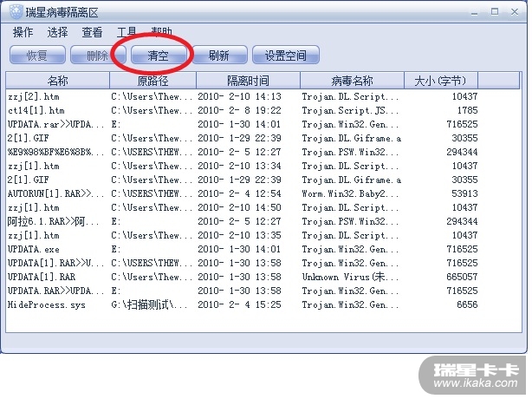Select the UPDATA.exe row
The height and width of the screenshot is (399, 532).
243,249
